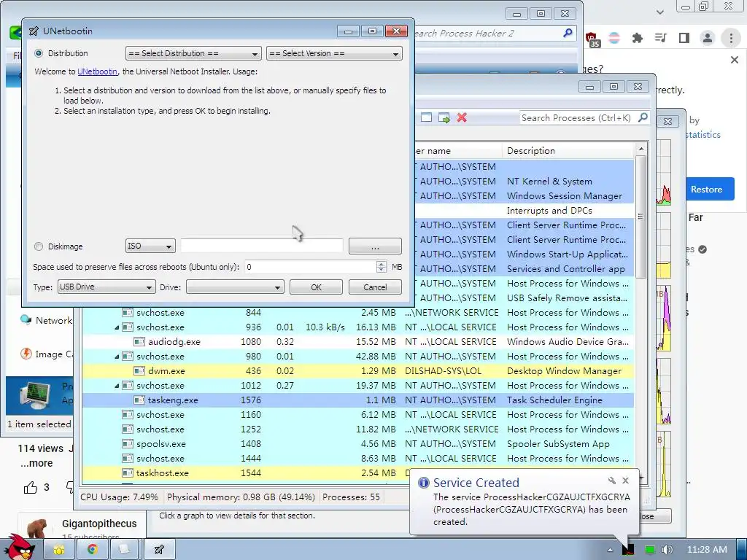Collapse the svchost.exe 936 tree node
The image size is (747, 560).
[x=117, y=327]
